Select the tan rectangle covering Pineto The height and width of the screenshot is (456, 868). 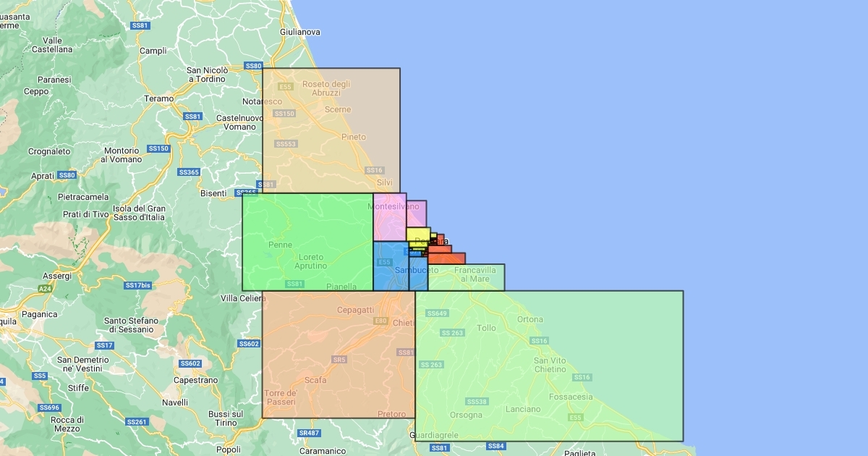[331, 130]
